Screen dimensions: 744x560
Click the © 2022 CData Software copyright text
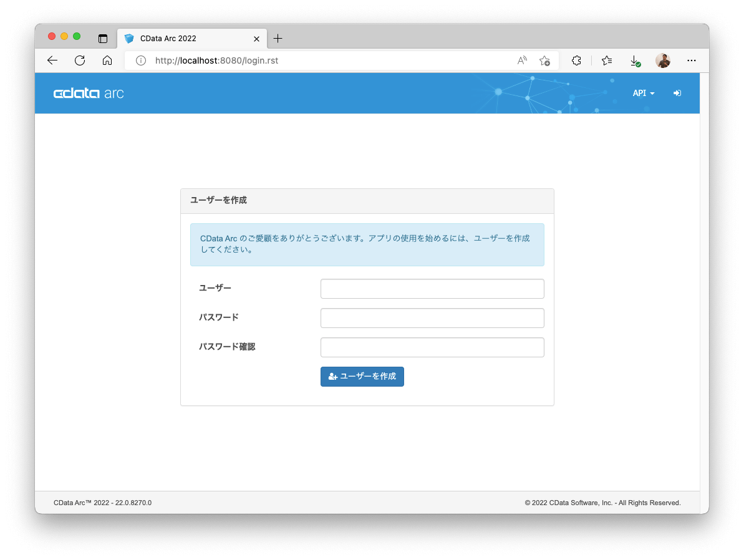coord(602,503)
